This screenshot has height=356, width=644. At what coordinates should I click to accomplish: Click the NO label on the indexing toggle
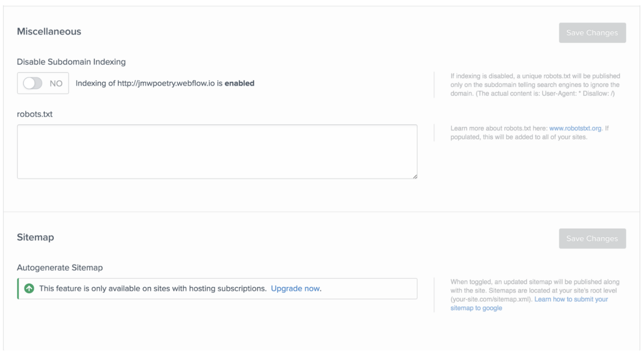[56, 83]
